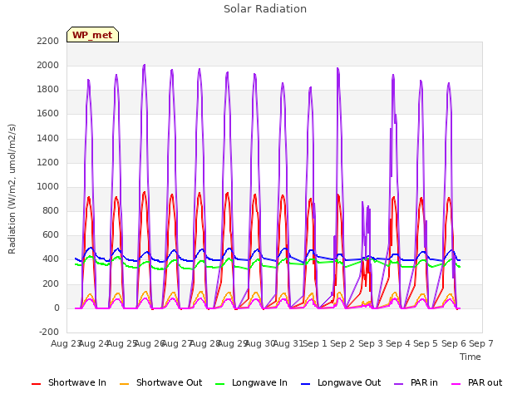Click the 2200 y-axis tick label
The width and height of the screenshot is (532, 399).
(x=48, y=41)
